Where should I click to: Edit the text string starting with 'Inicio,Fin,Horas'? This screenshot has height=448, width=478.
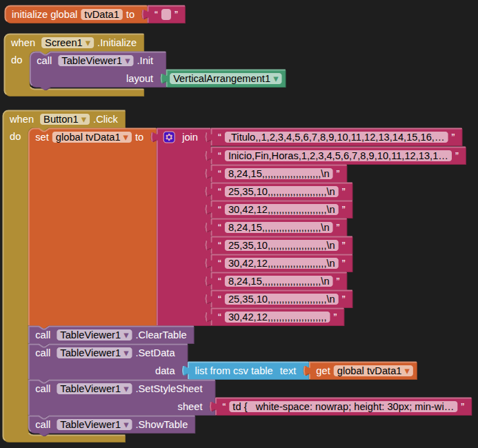tap(337, 156)
